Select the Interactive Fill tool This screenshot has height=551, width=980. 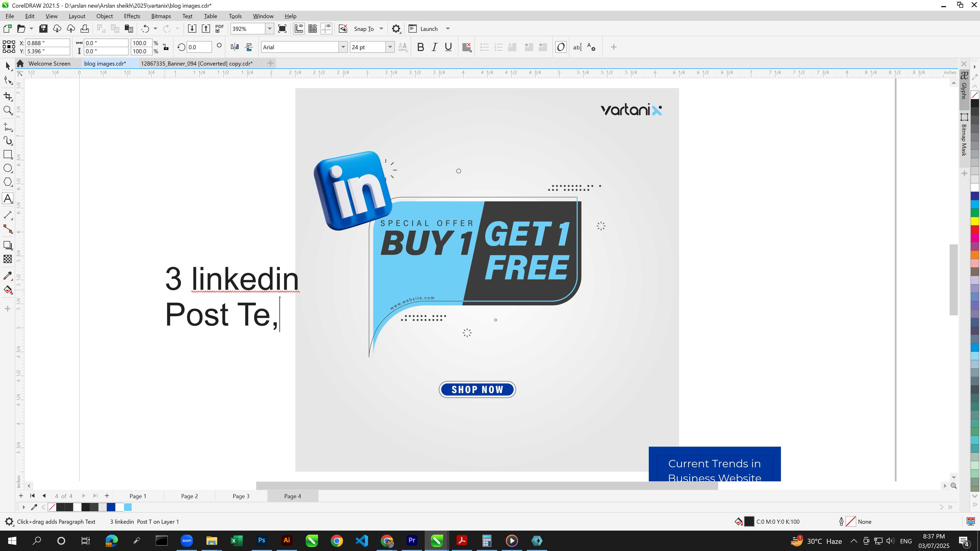(8, 290)
